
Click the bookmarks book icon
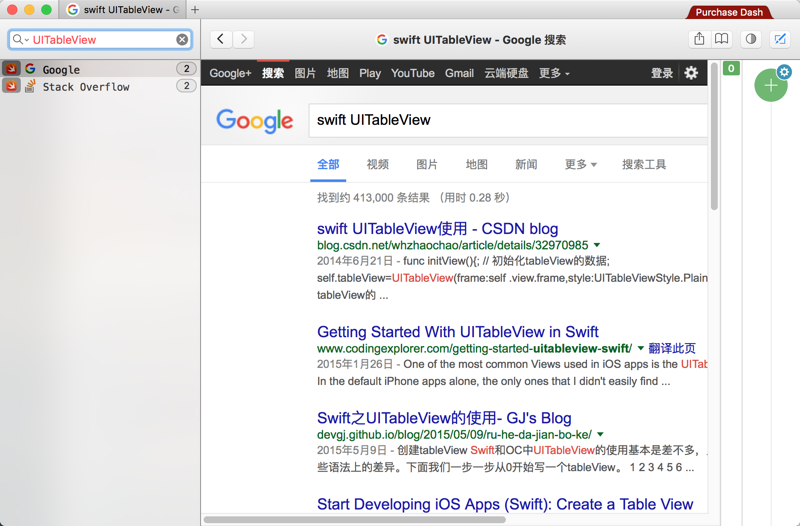pyautogui.click(x=721, y=39)
